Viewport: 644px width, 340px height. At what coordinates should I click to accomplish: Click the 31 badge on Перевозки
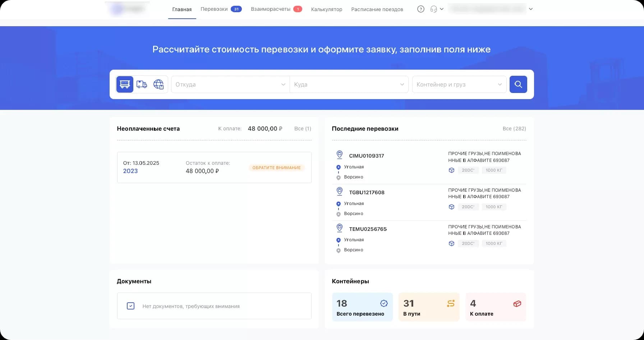[236, 9]
